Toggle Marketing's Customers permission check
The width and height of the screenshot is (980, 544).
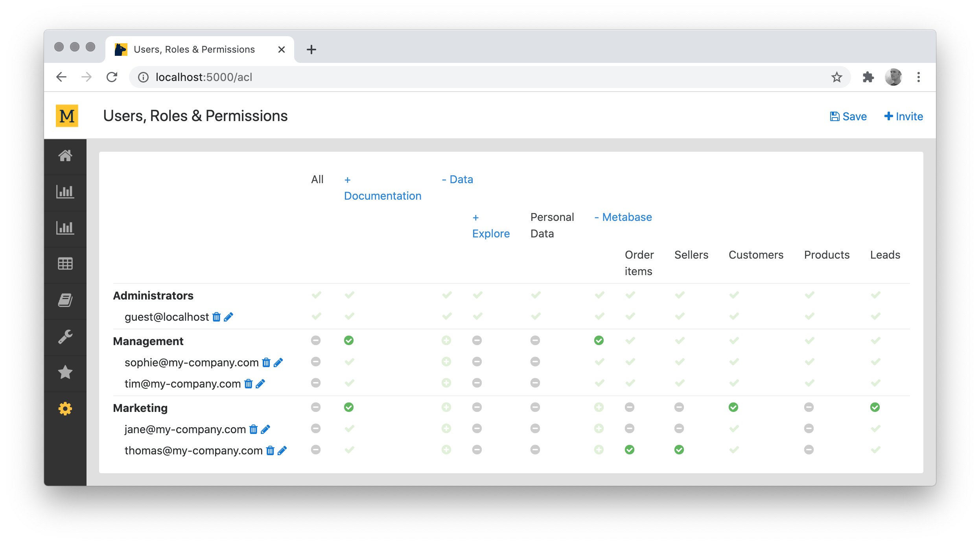coord(733,407)
